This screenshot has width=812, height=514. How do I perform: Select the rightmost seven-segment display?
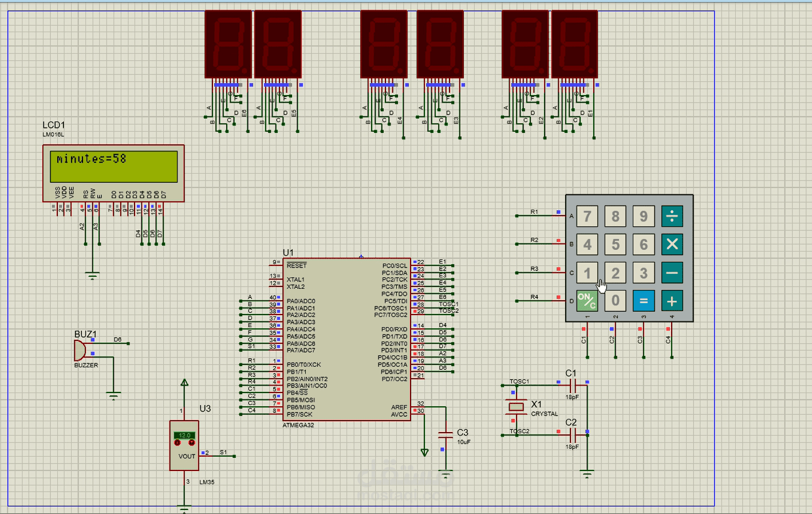(574, 44)
